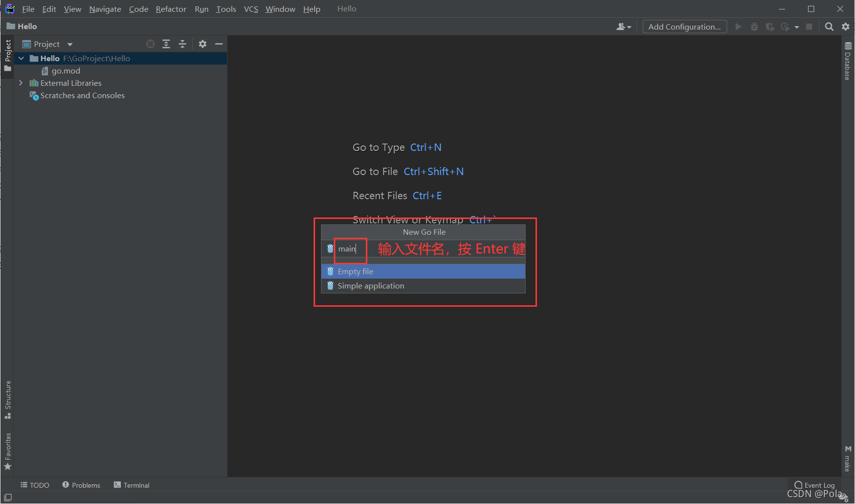Click the make M icon
Image resolution: width=855 pixels, height=504 pixels.
(848, 449)
